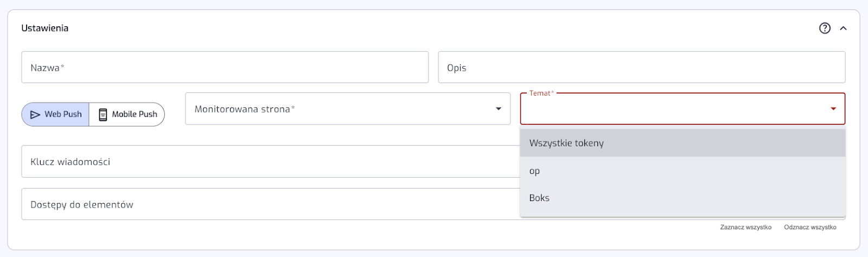Click the help question mark icon
The image size is (868, 257).
[825, 28]
